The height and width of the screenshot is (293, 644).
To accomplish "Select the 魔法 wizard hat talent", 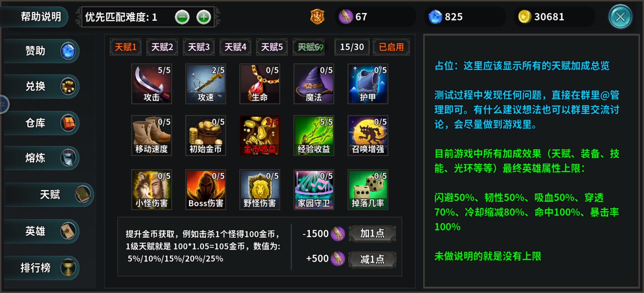I will (314, 84).
